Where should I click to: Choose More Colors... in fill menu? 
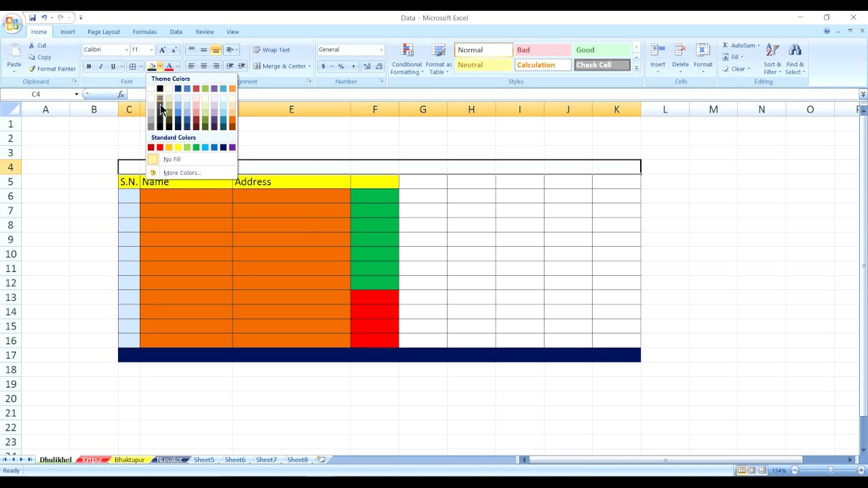(182, 173)
